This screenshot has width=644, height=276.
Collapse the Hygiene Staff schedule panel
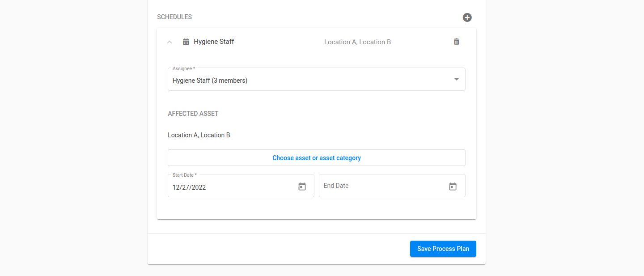point(169,42)
